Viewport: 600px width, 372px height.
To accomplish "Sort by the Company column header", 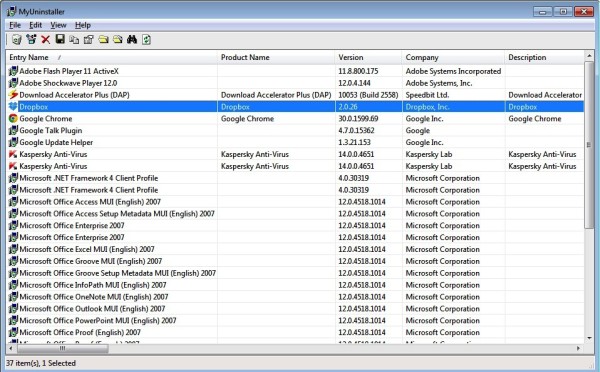I will [453, 57].
